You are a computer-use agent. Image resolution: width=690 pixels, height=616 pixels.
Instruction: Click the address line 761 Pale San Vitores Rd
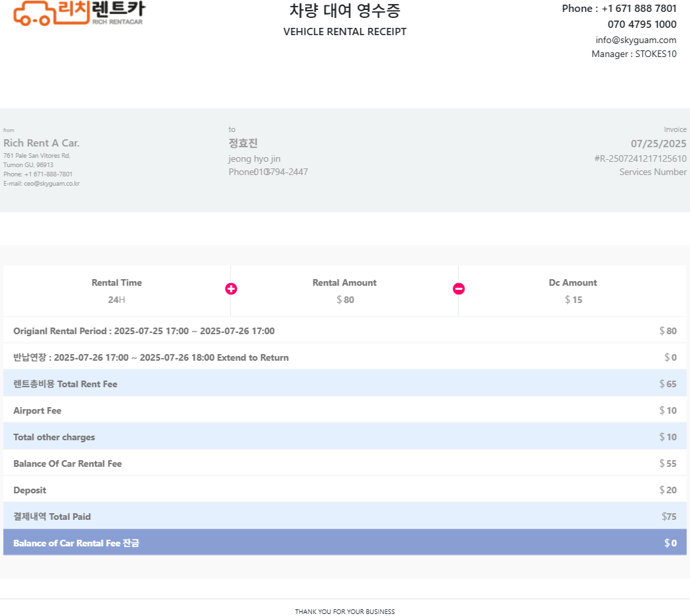point(36,156)
